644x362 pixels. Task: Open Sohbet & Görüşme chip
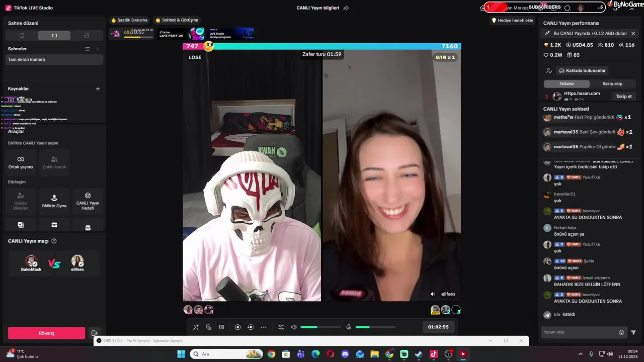coord(177,20)
